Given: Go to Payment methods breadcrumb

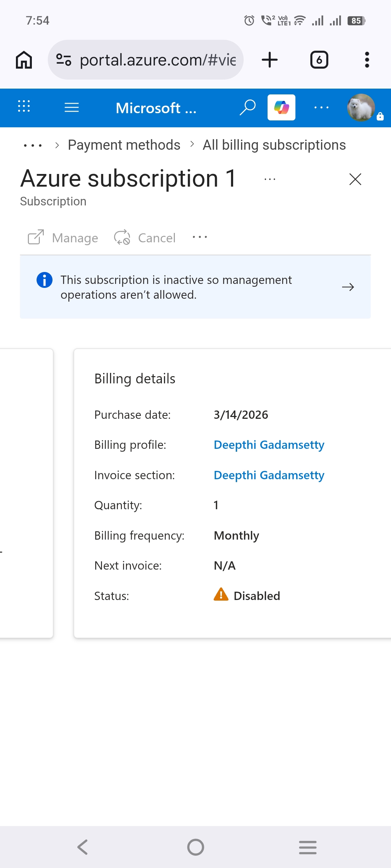Looking at the screenshot, I should [124, 145].
